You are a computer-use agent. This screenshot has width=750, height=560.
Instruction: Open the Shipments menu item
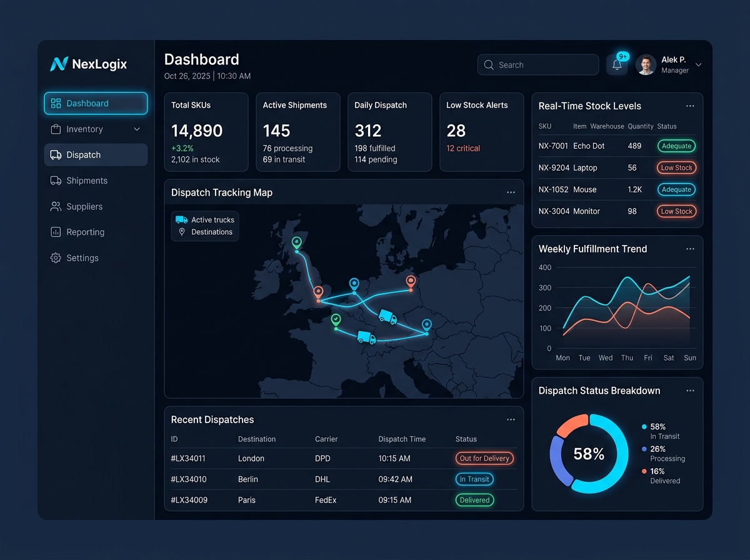click(x=96, y=181)
